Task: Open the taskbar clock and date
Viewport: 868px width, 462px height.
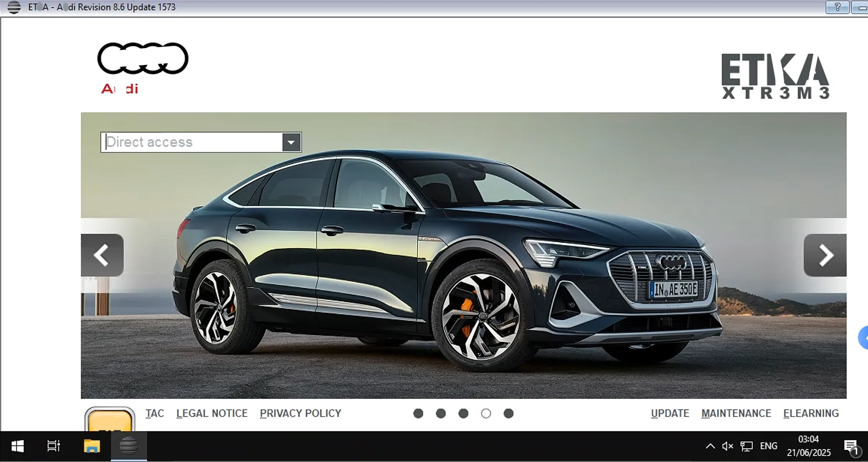Action: click(x=809, y=446)
